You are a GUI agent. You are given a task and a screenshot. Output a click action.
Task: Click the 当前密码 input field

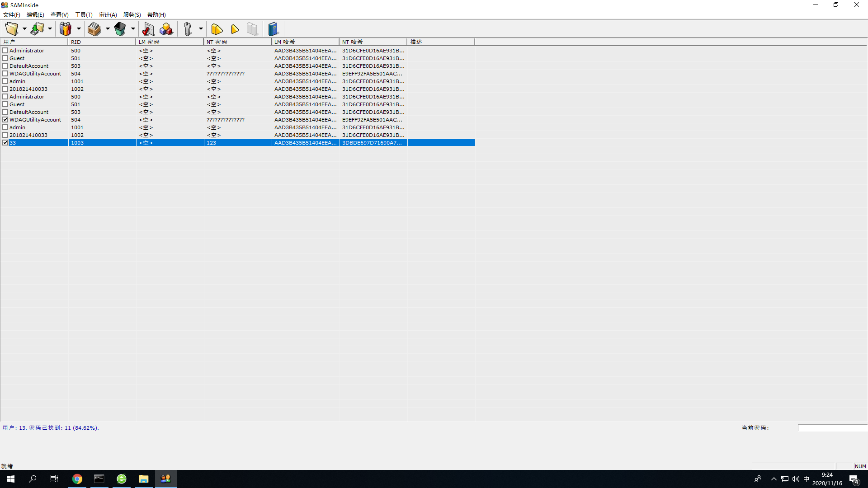click(832, 428)
